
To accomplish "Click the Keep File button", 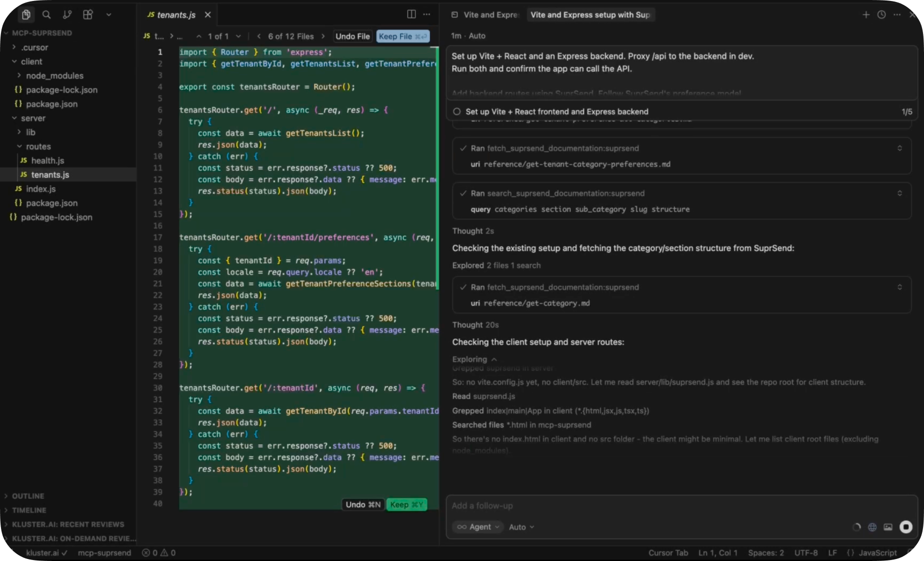I will point(402,36).
